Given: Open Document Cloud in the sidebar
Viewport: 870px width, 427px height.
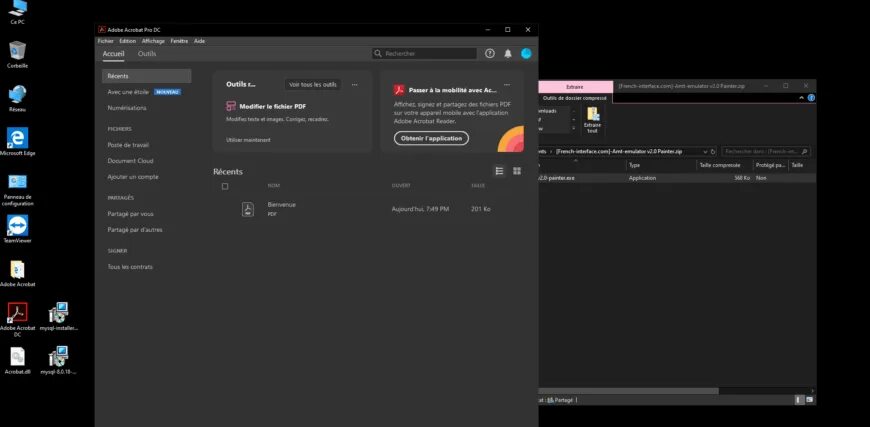Looking at the screenshot, I should pos(130,161).
